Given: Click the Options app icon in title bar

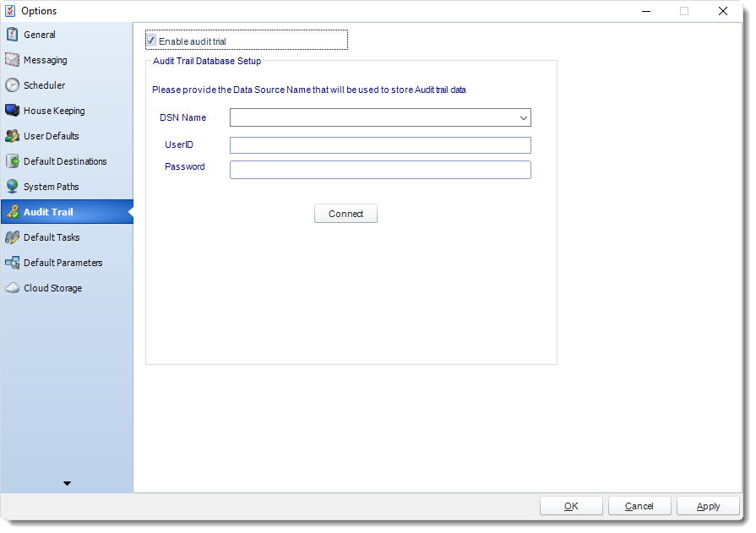Looking at the screenshot, I should 10,11.
